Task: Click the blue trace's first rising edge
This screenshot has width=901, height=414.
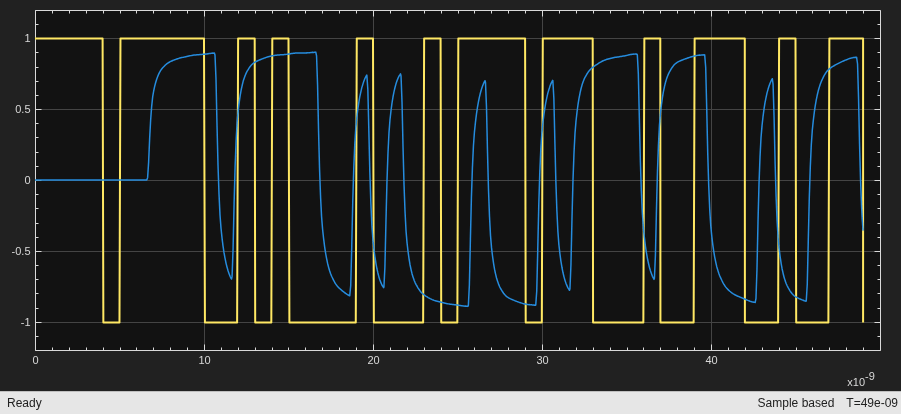Action: (x=151, y=115)
